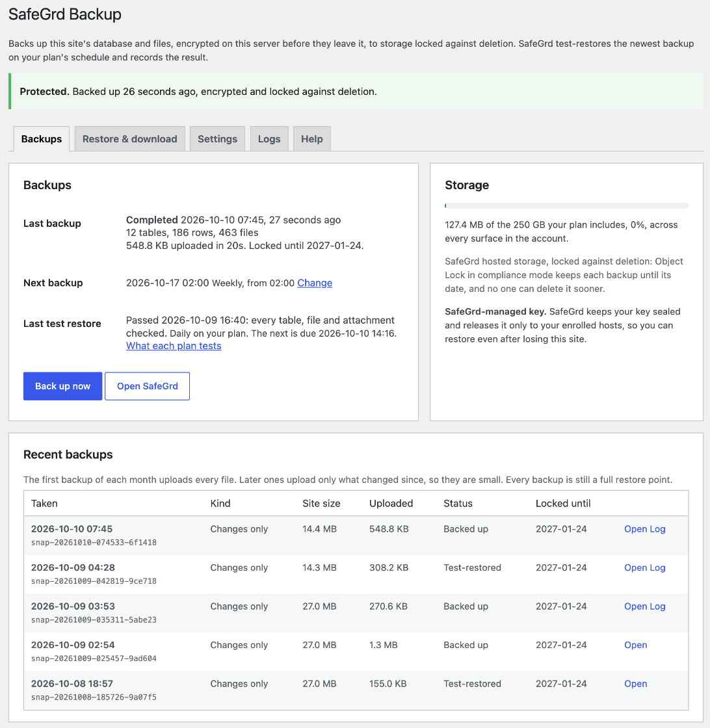Viewport: 710px width, 728px height.
Task: Go to the Settings tab
Action: pos(217,139)
